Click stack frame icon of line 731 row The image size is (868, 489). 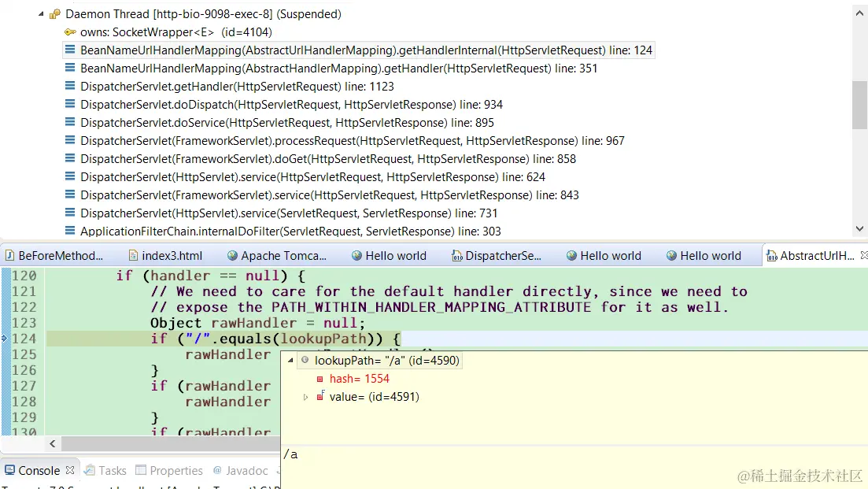tap(70, 213)
